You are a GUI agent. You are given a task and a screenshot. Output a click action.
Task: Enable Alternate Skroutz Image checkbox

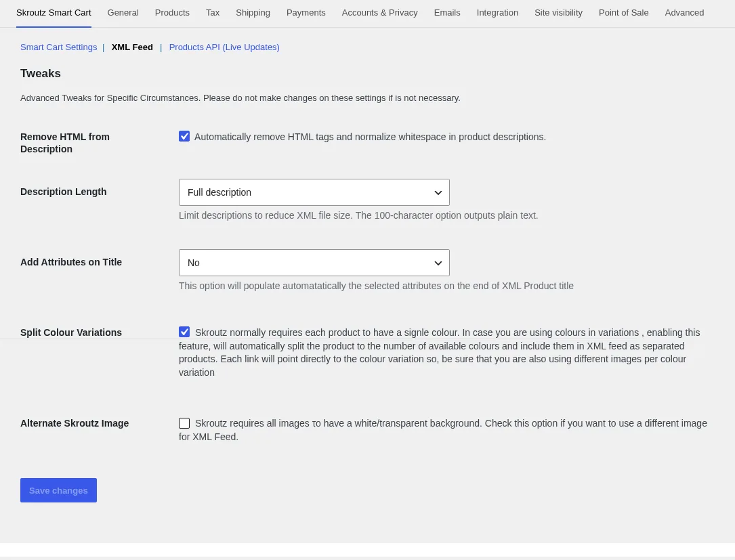184,423
